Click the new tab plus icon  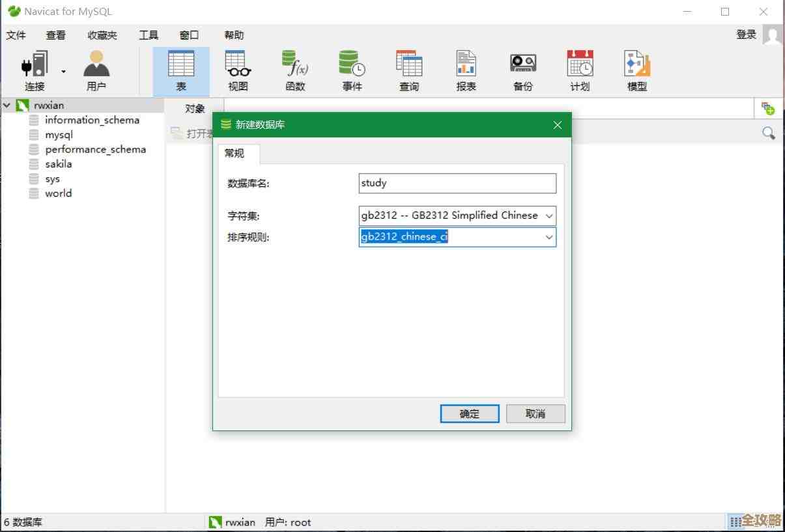[x=768, y=109]
